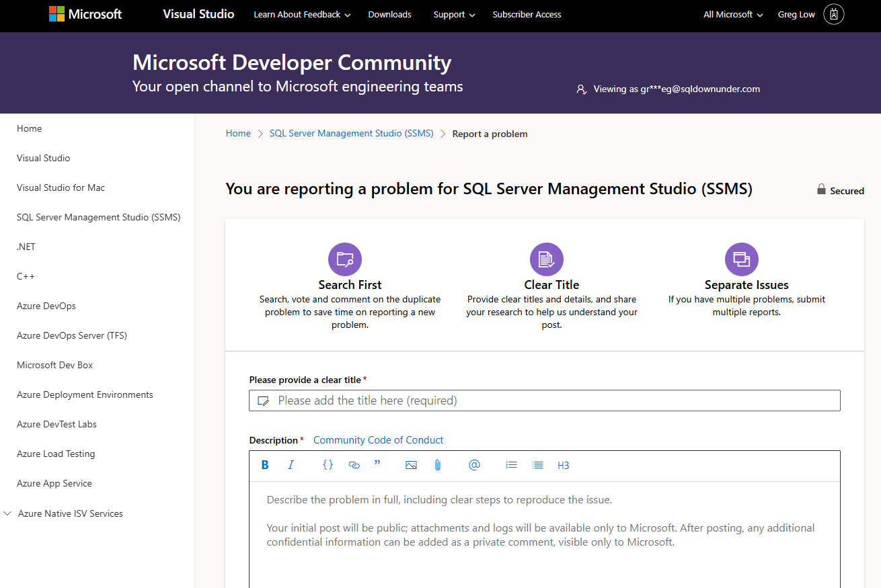Insert a numbered list in the description

tap(511, 465)
